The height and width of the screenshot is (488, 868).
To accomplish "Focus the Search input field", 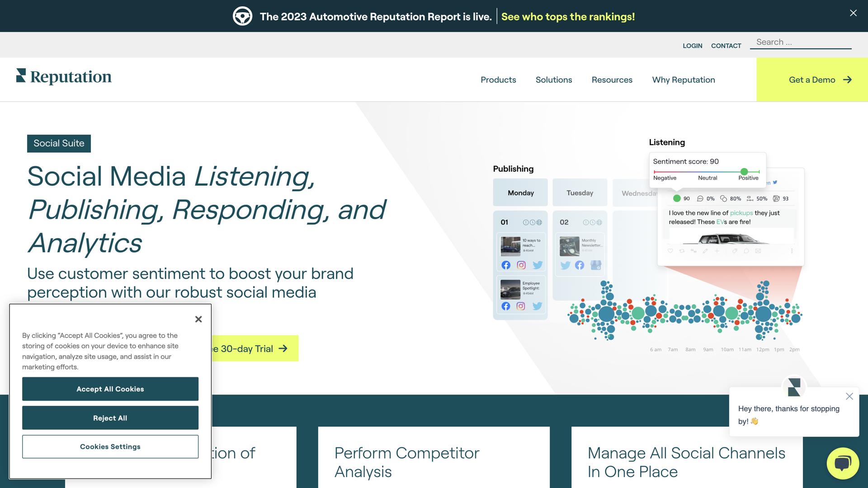I will pyautogui.click(x=800, y=42).
